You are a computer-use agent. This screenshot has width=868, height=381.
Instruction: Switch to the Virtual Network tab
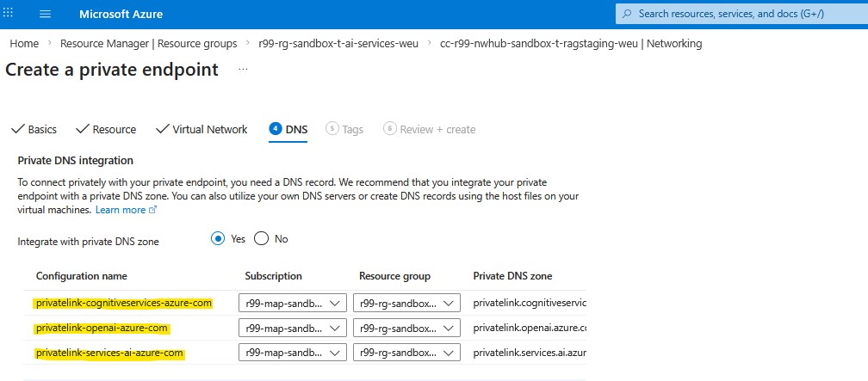201,129
